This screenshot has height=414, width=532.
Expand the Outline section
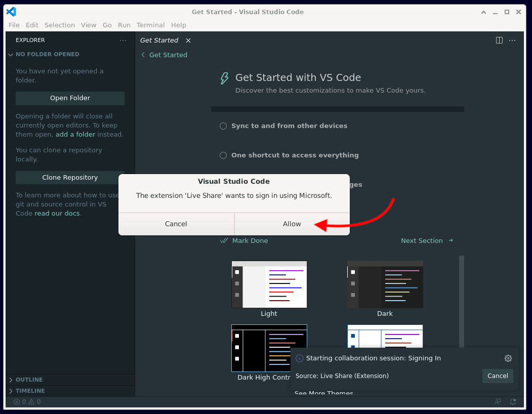tap(29, 380)
